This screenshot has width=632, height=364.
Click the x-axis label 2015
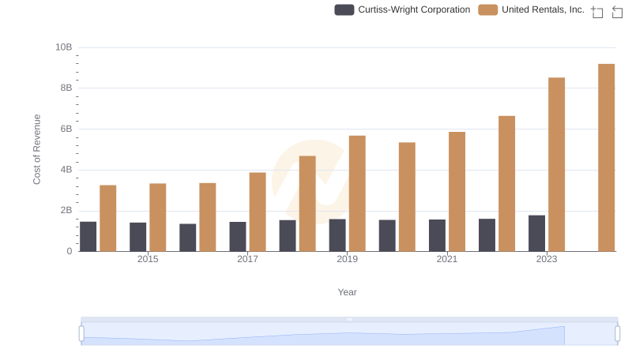click(x=148, y=259)
